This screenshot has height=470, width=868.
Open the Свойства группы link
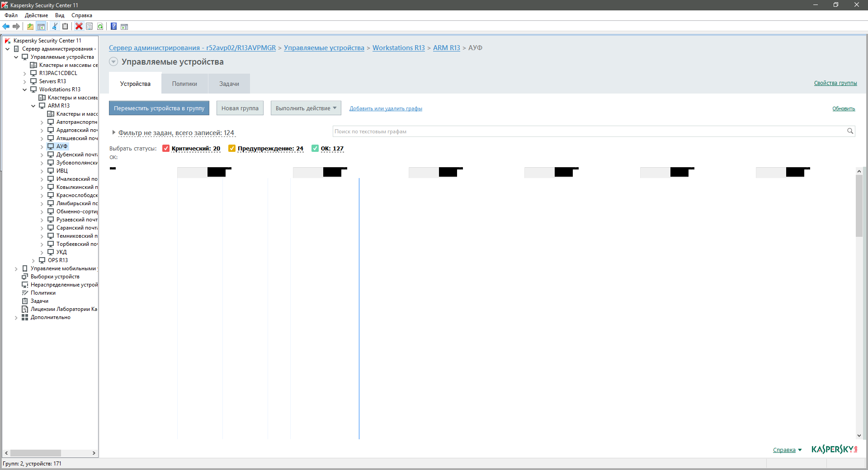click(835, 83)
